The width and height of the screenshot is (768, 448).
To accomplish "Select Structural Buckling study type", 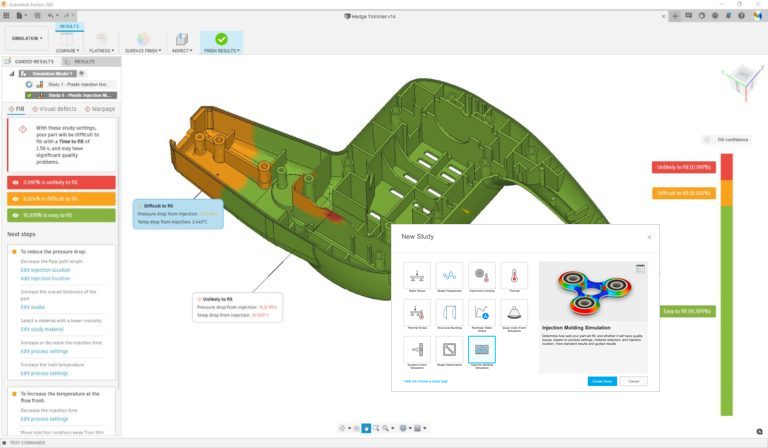I will [449, 314].
